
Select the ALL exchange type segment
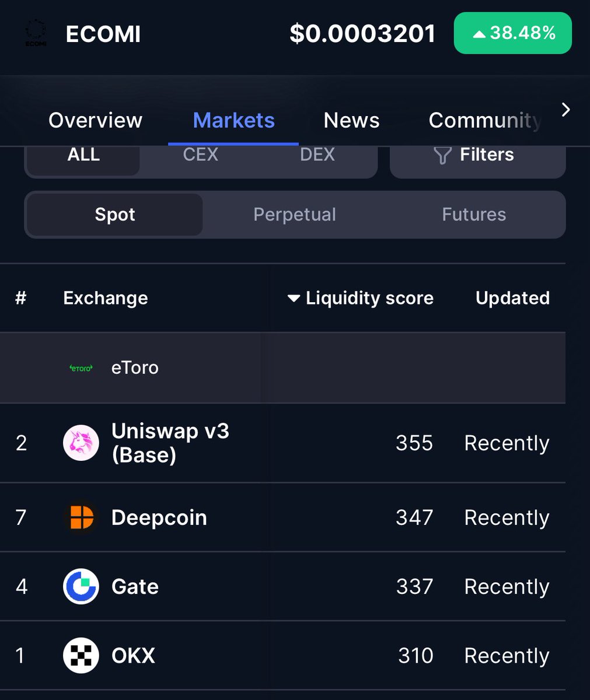coord(83,155)
